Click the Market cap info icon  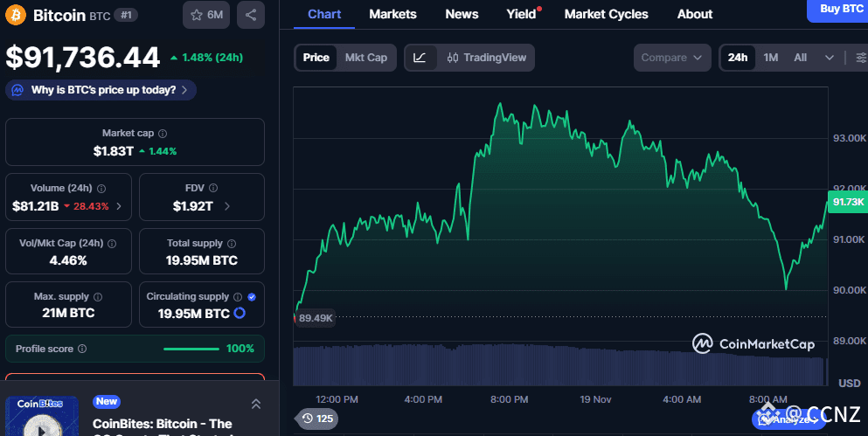pyautogui.click(x=163, y=134)
